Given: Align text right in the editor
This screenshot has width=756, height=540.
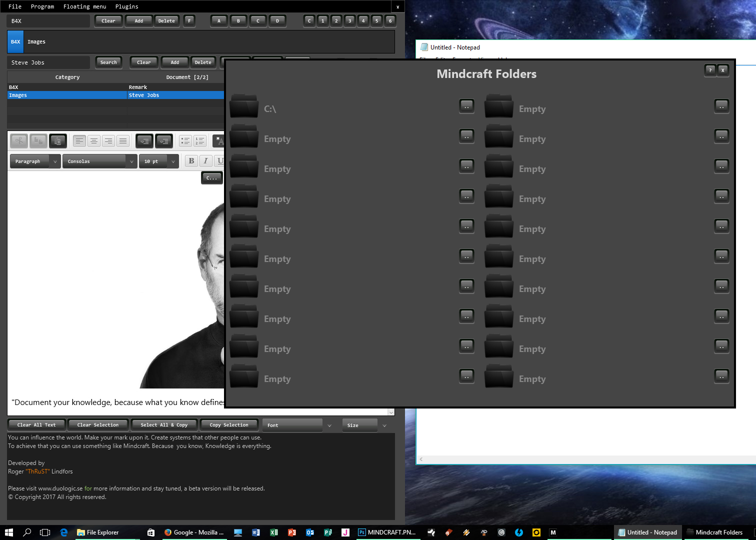Looking at the screenshot, I should (108, 141).
